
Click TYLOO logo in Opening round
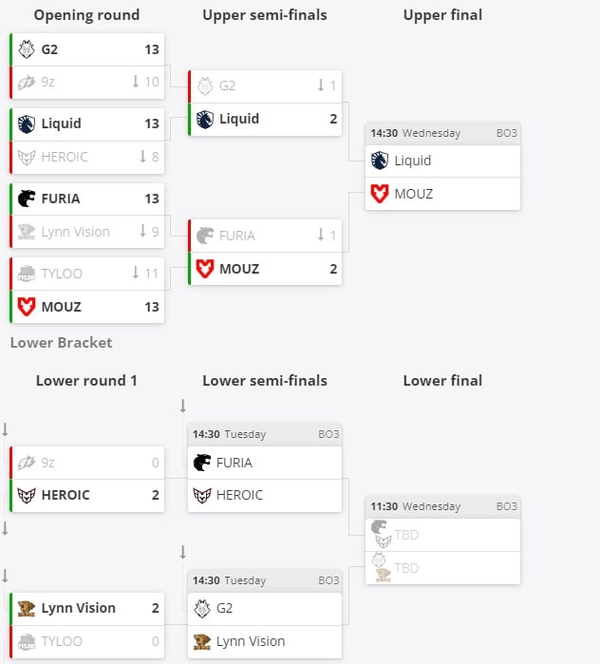click(x=27, y=273)
